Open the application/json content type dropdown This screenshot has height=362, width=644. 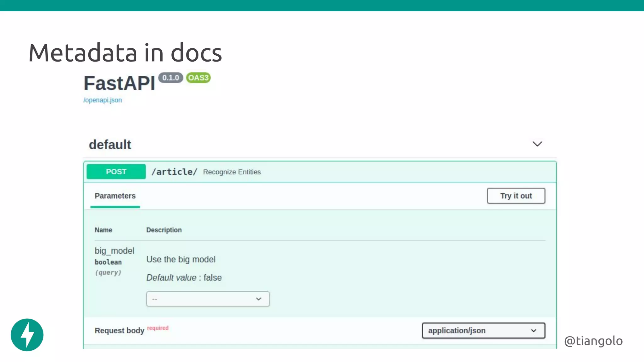(x=483, y=331)
